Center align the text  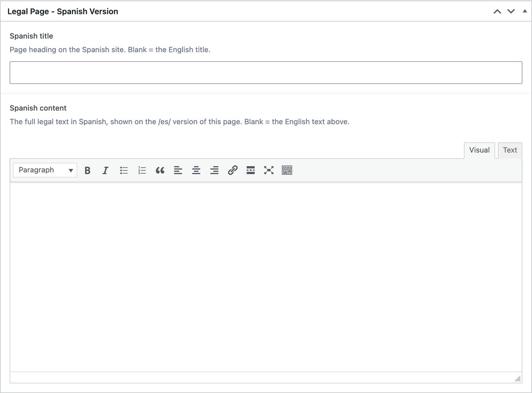[x=196, y=170]
